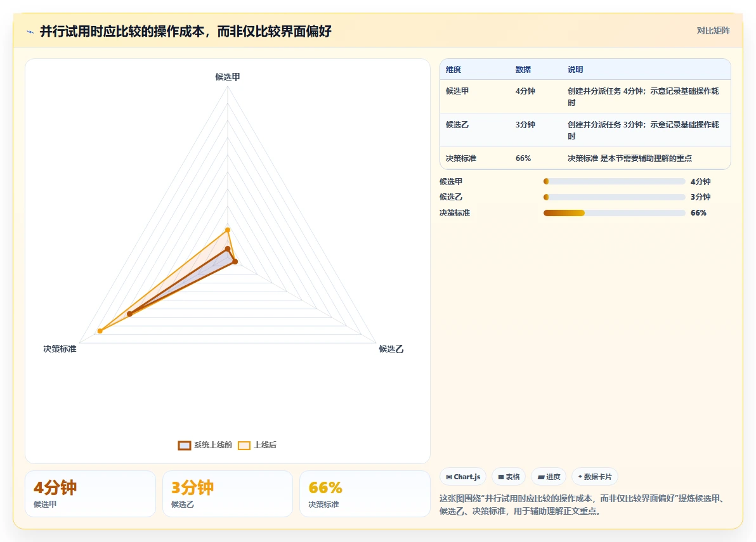Image resolution: width=756 pixels, height=542 pixels.
Task: Click the 创建并分派任务 4分钟 description cell
Action: pos(646,97)
